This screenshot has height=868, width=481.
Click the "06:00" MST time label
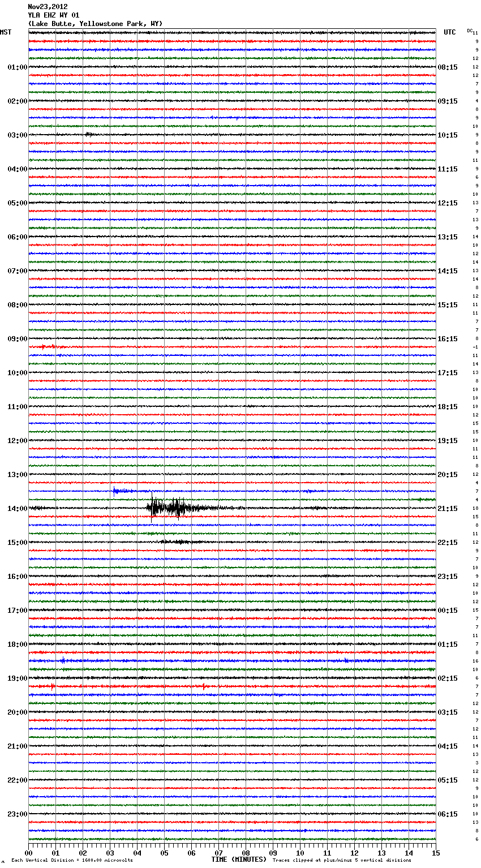click(17, 237)
